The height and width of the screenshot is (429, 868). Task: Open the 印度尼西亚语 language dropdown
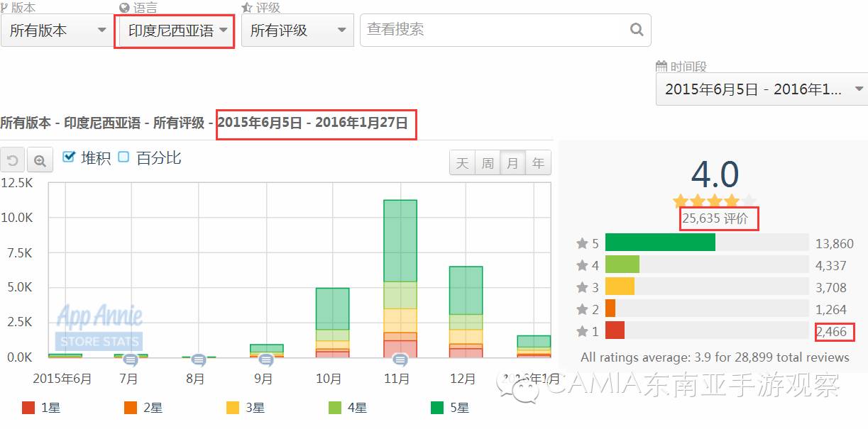176,30
